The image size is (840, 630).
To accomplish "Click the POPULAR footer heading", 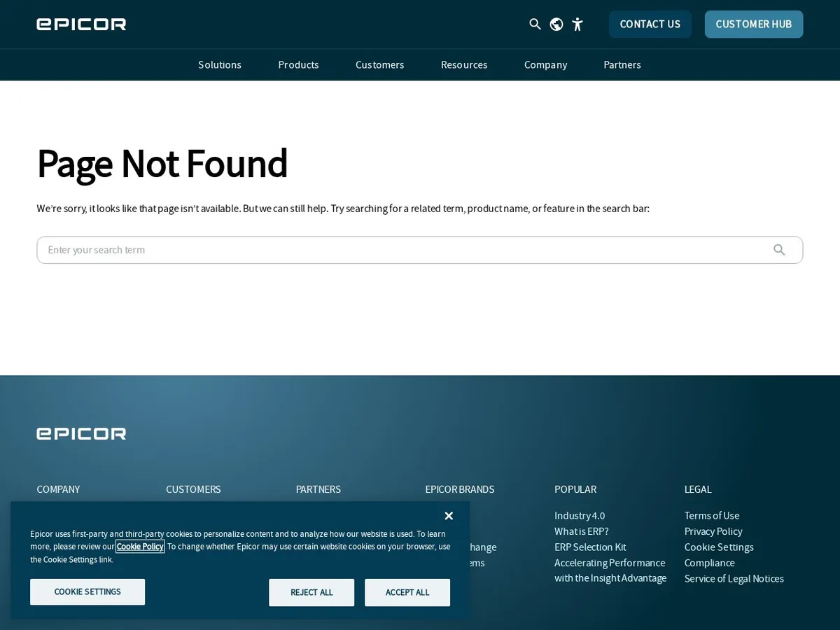I will pyautogui.click(x=575, y=489).
